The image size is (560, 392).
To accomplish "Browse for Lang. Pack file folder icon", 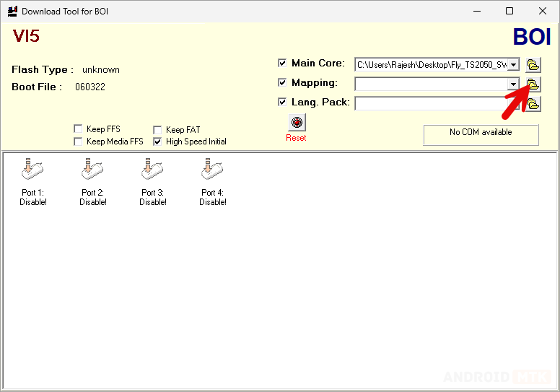I will point(533,104).
